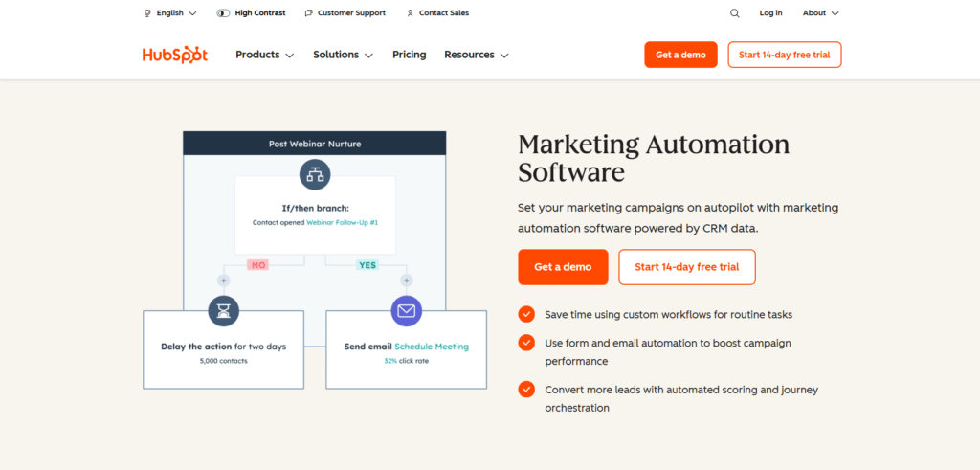Click the Marketing Automation Software heading
Viewport: 980px width, 470px height.
[654, 158]
